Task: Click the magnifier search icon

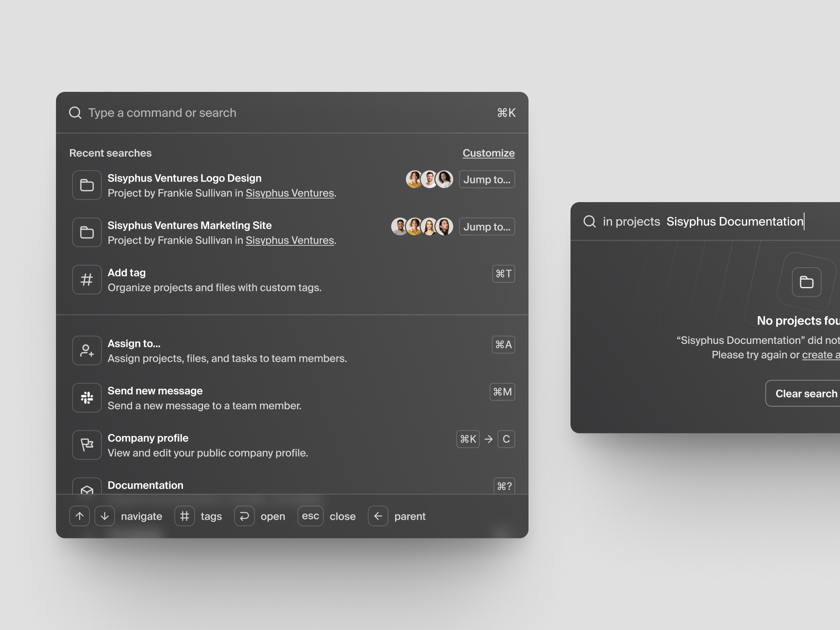Action: 75,113
